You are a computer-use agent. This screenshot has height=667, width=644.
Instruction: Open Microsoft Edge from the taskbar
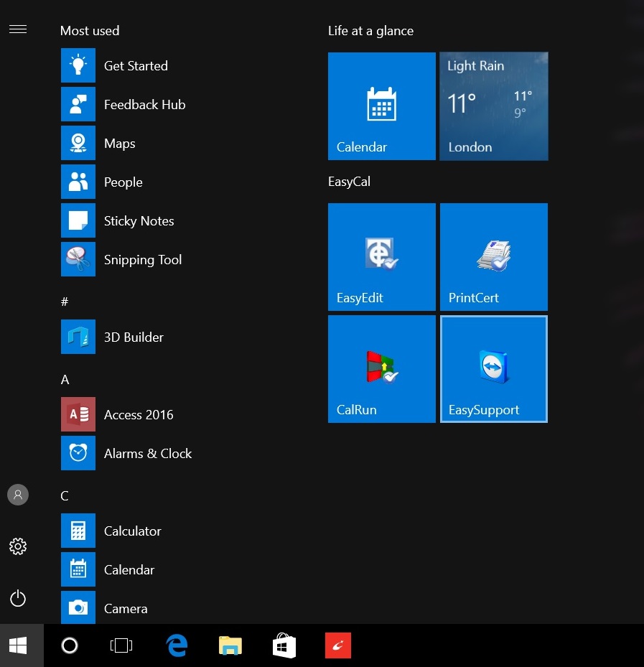[x=176, y=645]
